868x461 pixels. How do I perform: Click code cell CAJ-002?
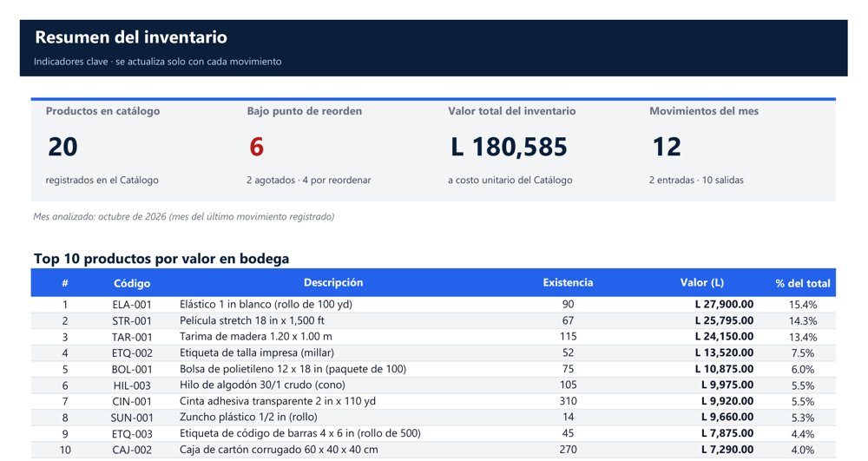pos(132,450)
